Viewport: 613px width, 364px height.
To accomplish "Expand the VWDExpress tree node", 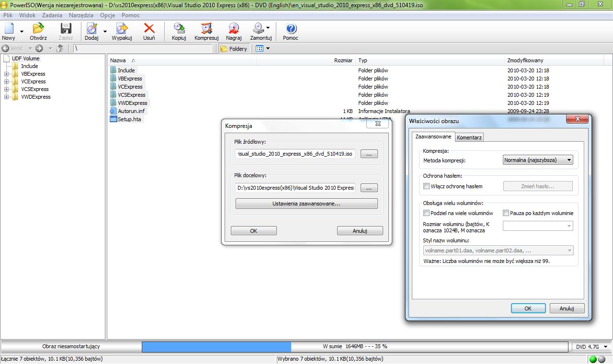I will click(x=6, y=97).
